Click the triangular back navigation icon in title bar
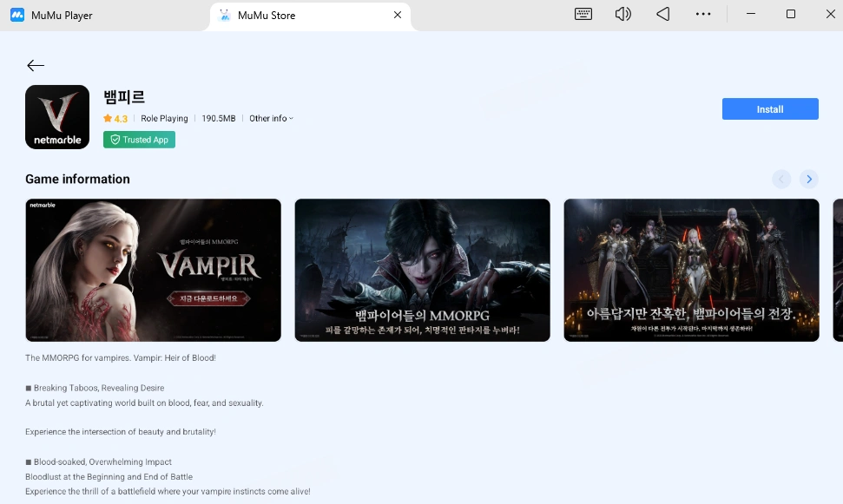The image size is (843, 504). [663, 15]
